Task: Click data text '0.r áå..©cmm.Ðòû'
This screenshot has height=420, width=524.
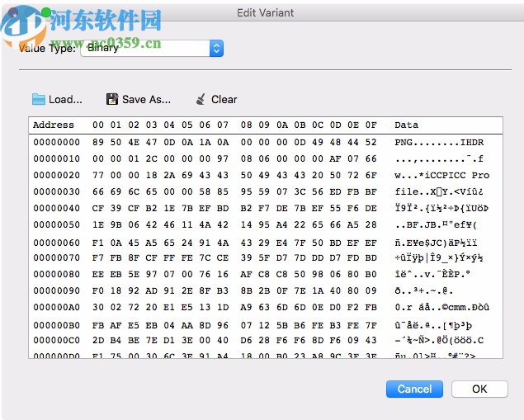Action: [x=441, y=307]
